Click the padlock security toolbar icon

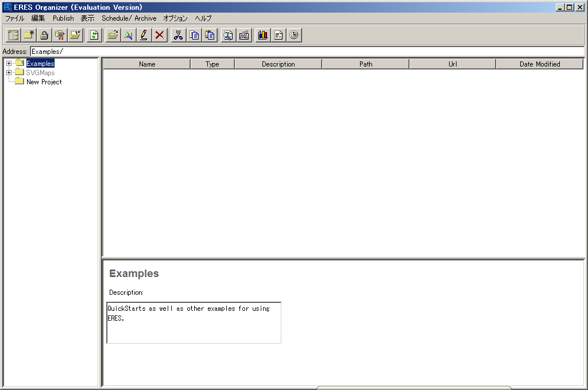tap(44, 35)
